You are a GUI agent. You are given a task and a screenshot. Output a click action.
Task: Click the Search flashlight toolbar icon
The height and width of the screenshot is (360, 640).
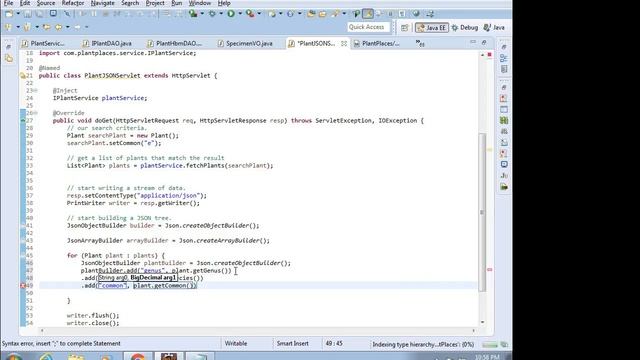pos(336,14)
